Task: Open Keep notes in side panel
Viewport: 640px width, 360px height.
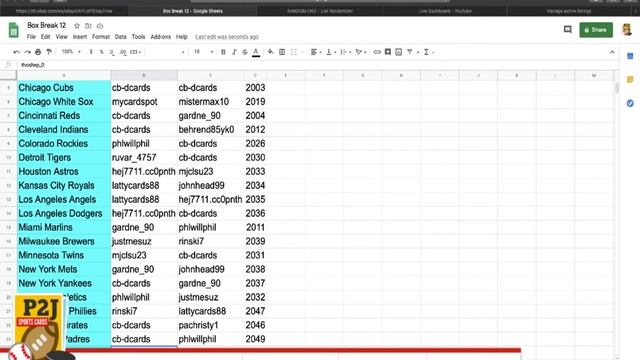Action: point(630,80)
